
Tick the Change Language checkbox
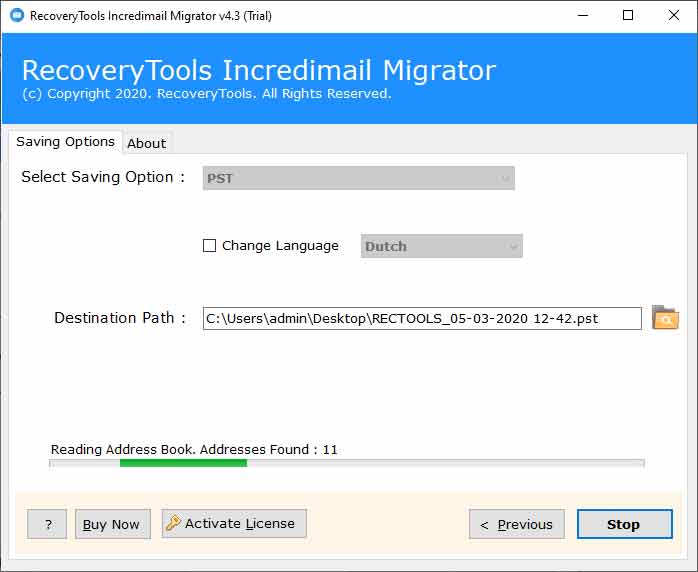(x=209, y=246)
